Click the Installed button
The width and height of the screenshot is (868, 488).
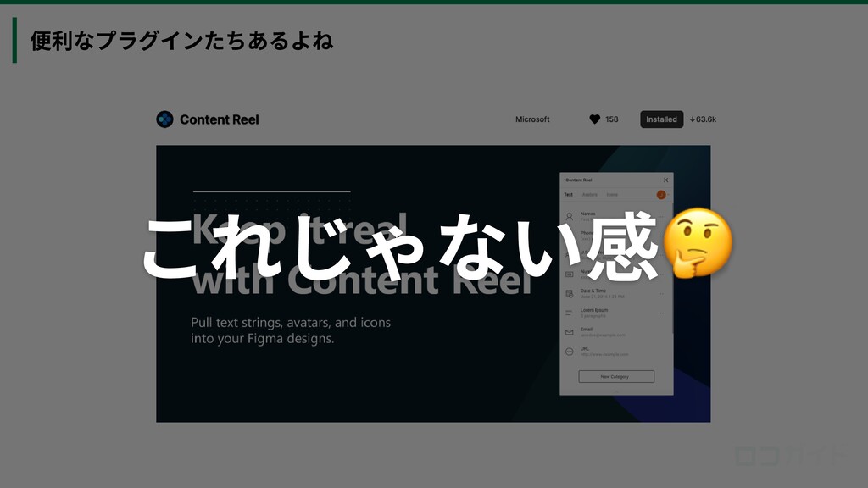point(661,119)
